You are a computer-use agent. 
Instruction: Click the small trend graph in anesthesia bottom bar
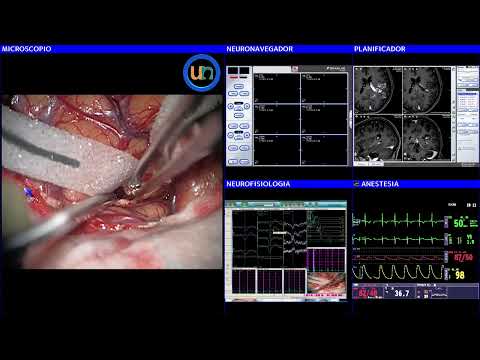click(439, 293)
